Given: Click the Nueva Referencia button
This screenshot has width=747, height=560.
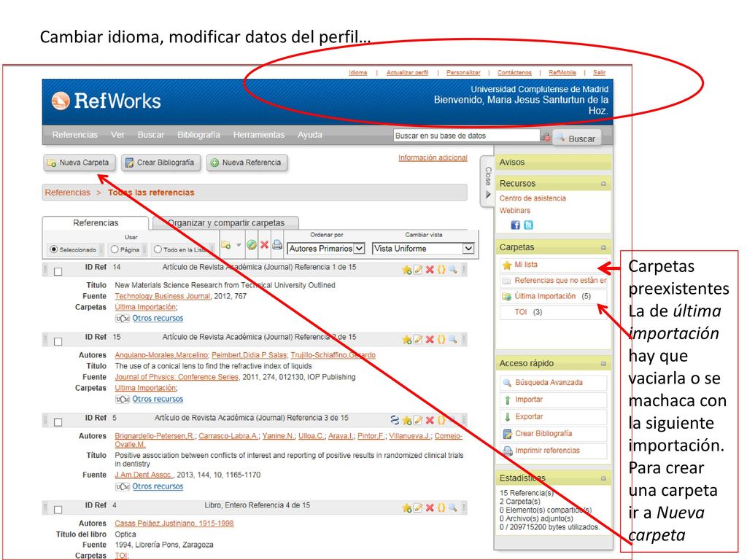Looking at the screenshot, I should [247, 163].
